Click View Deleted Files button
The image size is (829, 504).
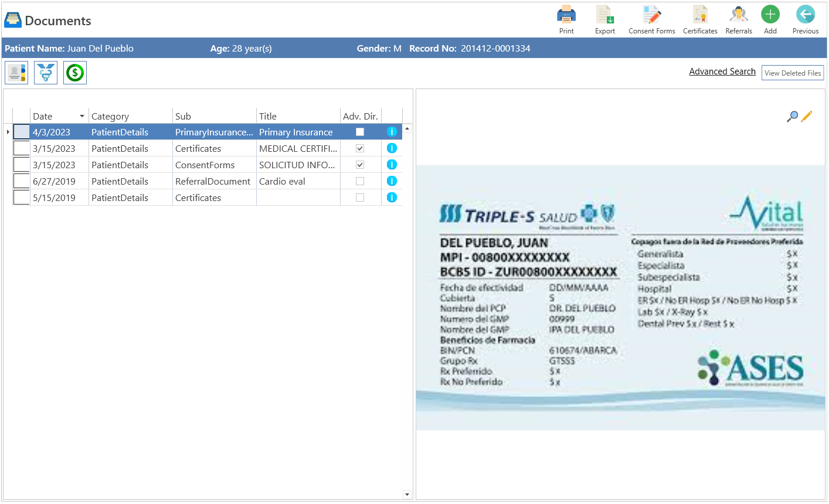point(793,73)
